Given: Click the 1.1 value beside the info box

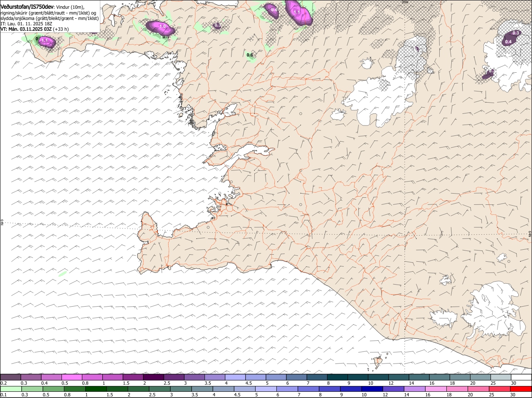Looking at the screenshot, I should point(45,42).
